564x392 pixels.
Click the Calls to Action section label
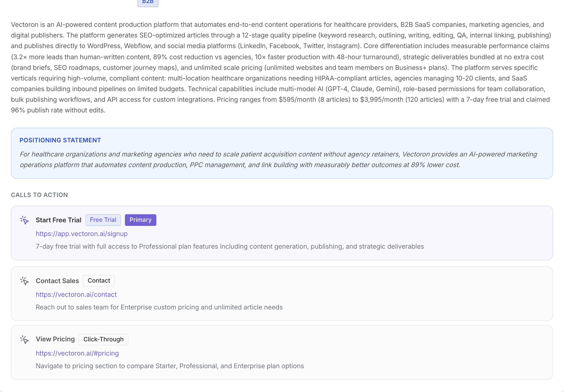click(39, 195)
